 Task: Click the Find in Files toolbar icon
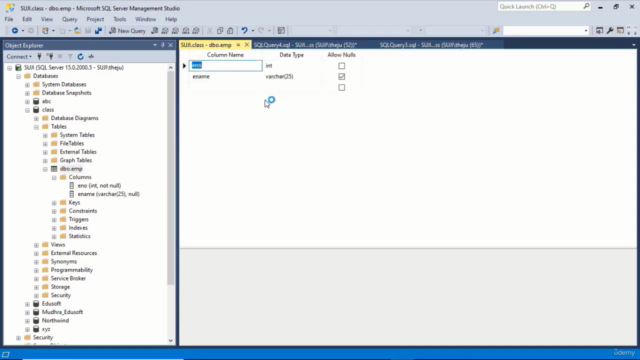click(x=496, y=31)
